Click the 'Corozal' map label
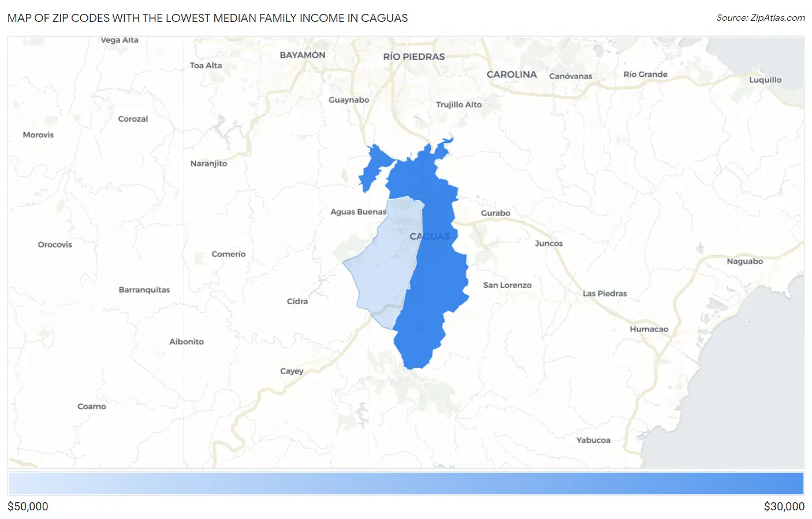Image resolution: width=812 pixels, height=519 pixels. coord(133,119)
